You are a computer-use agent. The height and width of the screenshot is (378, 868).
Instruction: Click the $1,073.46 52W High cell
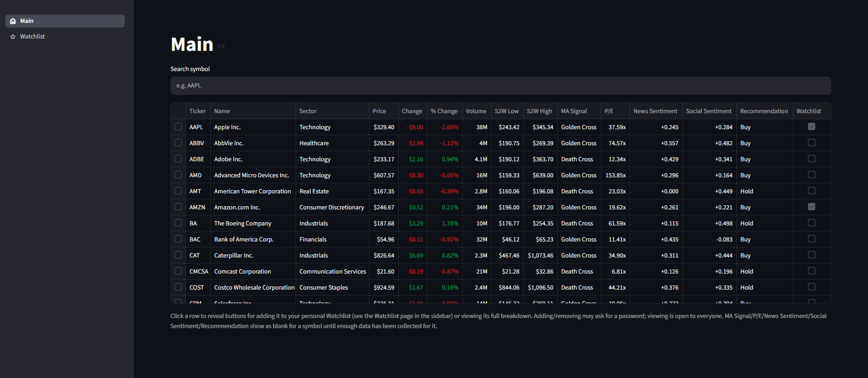click(540, 255)
